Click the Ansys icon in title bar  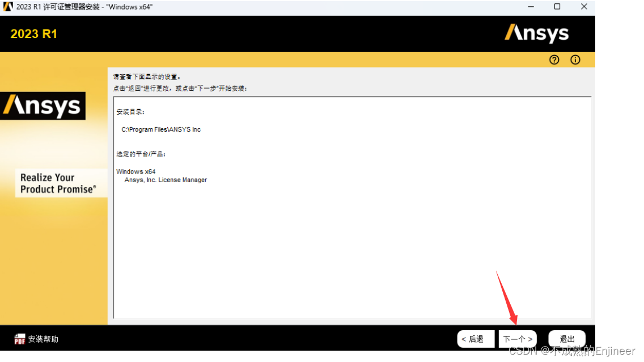click(x=8, y=7)
